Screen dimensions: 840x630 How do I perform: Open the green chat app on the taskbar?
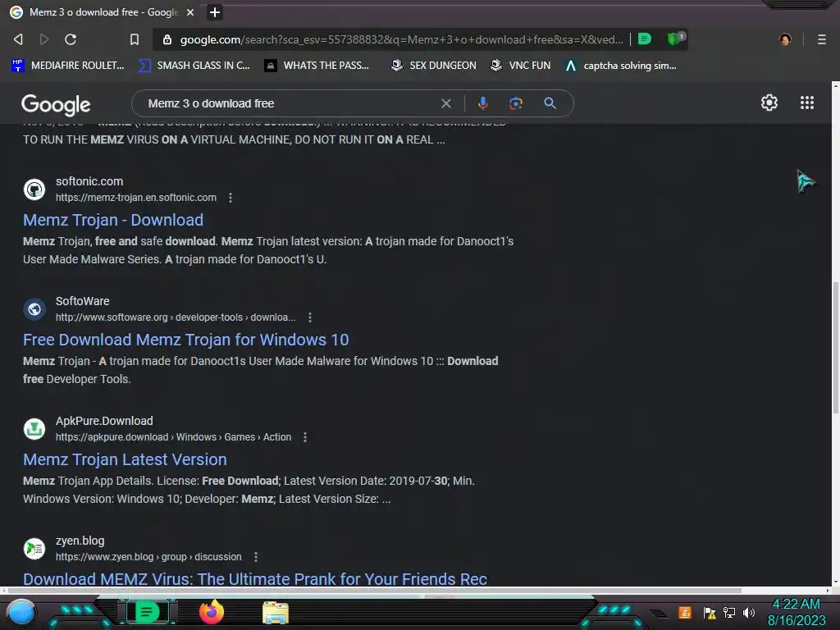(147, 612)
